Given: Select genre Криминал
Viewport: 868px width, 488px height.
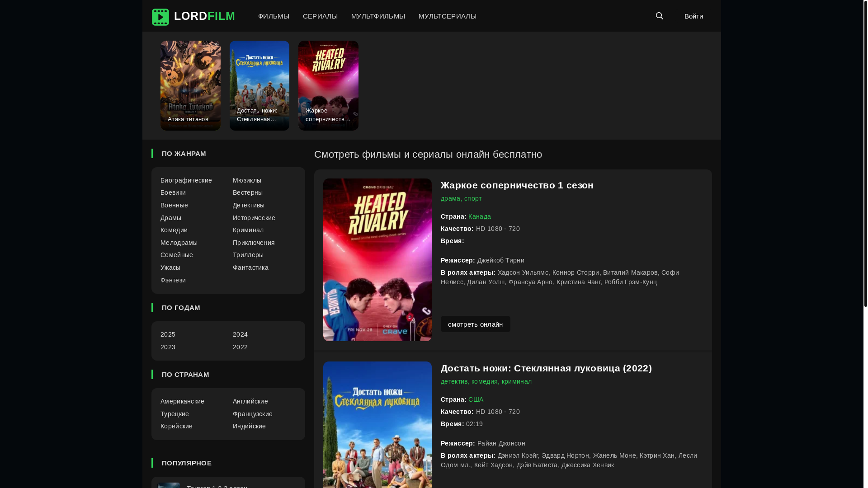Looking at the screenshot, I should point(248,230).
